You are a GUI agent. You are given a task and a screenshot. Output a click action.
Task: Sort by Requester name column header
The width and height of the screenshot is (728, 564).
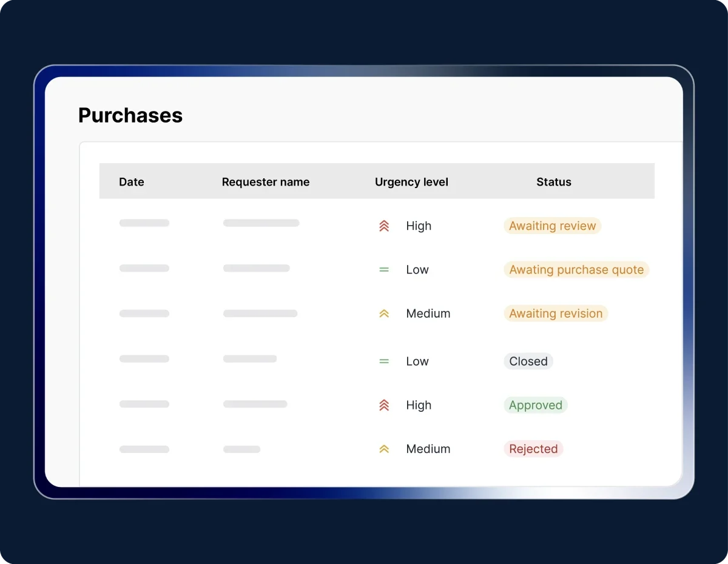coord(265,182)
